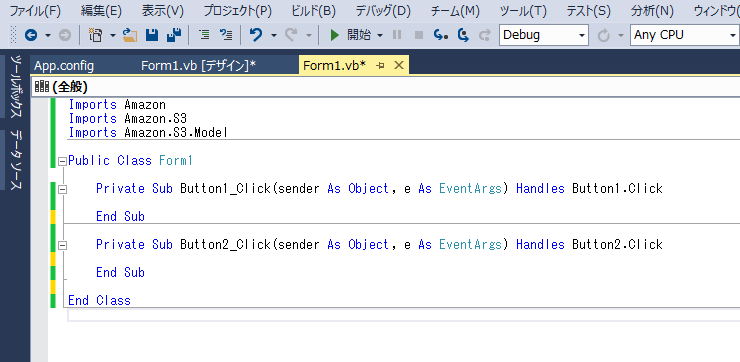The width and height of the screenshot is (740, 362).
Task: Open the プロジェクト(P) menu
Action: [x=237, y=11]
